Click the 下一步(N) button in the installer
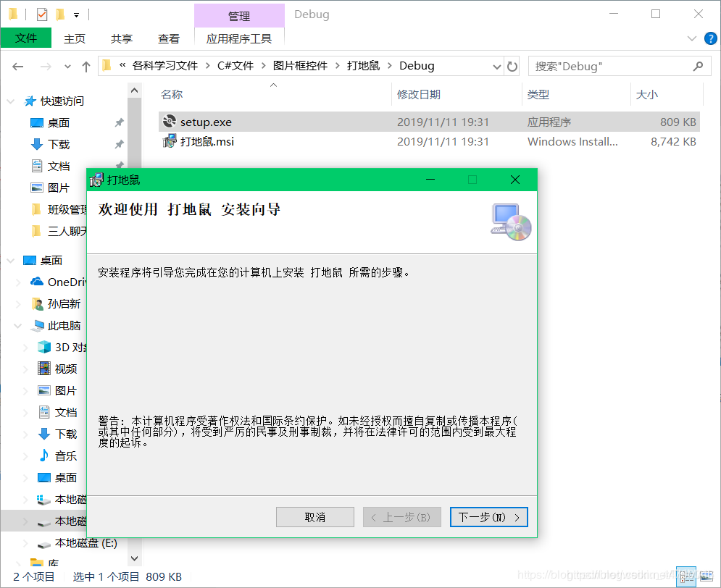This screenshot has width=721, height=588. [489, 516]
